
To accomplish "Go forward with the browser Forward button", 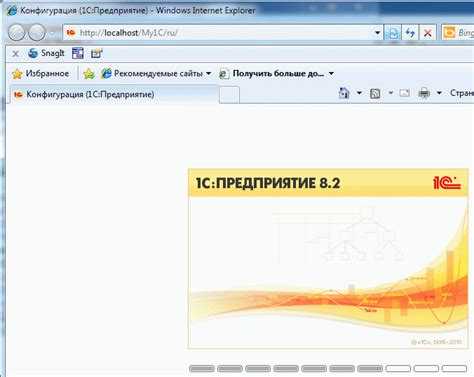I will coord(37,33).
